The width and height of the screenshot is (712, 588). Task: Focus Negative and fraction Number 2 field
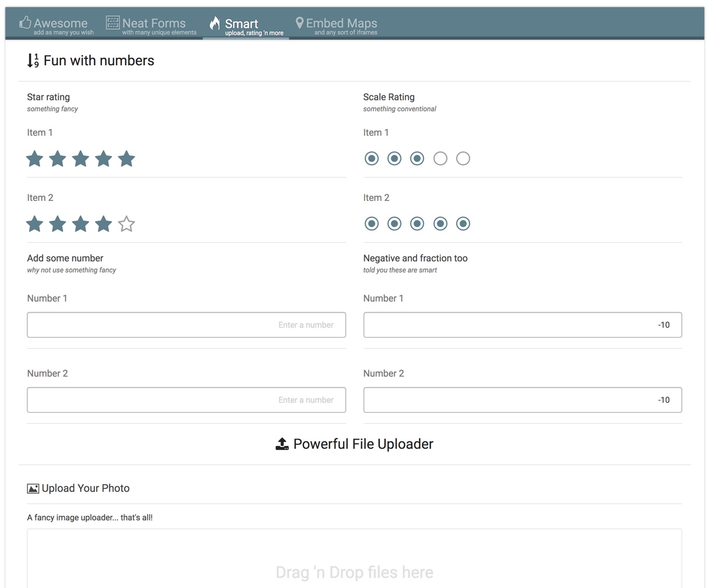523,400
